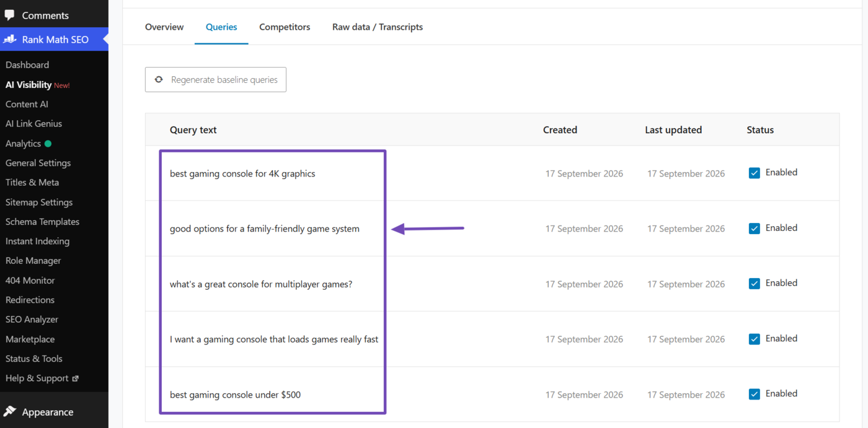Select query 'what's a great console for multiplayer games?'
The image size is (868, 428).
click(x=261, y=284)
